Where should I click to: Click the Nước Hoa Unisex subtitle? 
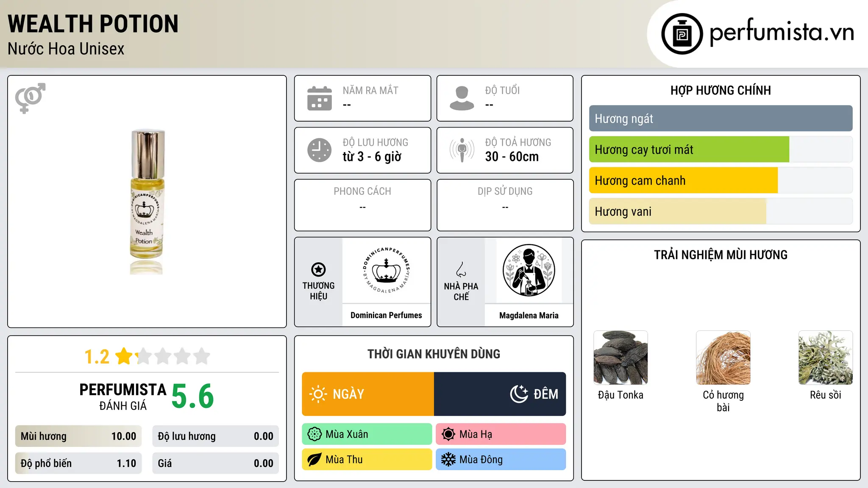(66, 49)
